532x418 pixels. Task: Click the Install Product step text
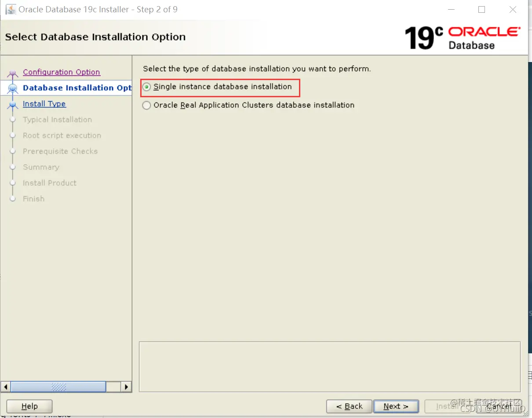(50, 183)
